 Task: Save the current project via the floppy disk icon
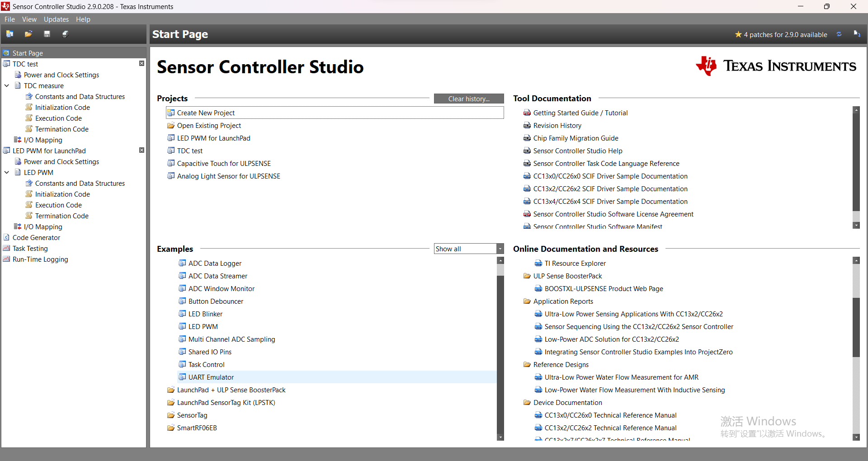coord(47,34)
